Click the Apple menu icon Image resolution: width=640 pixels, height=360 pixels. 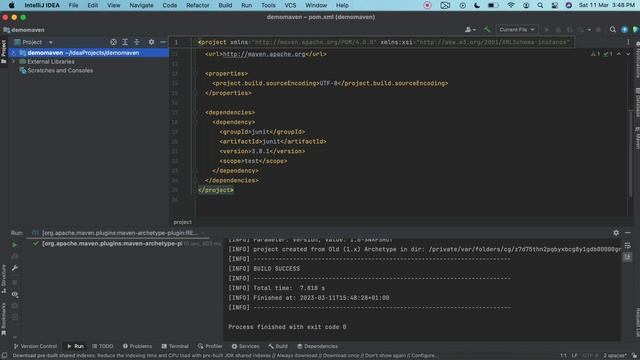point(11,5)
